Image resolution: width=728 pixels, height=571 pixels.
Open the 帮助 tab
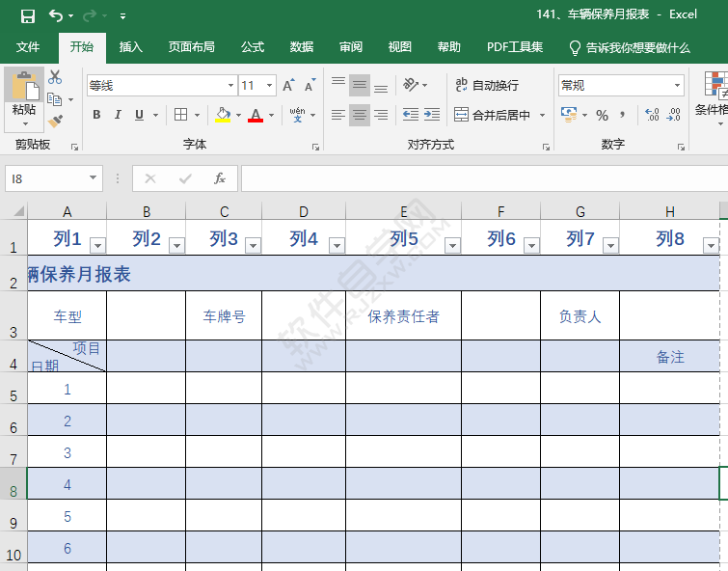coord(449,47)
